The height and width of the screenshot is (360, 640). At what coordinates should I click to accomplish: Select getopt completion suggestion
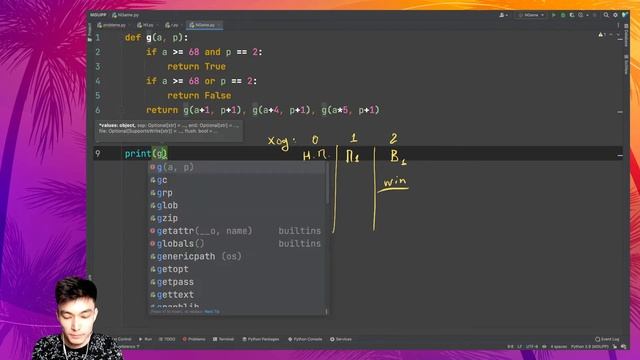237,269
